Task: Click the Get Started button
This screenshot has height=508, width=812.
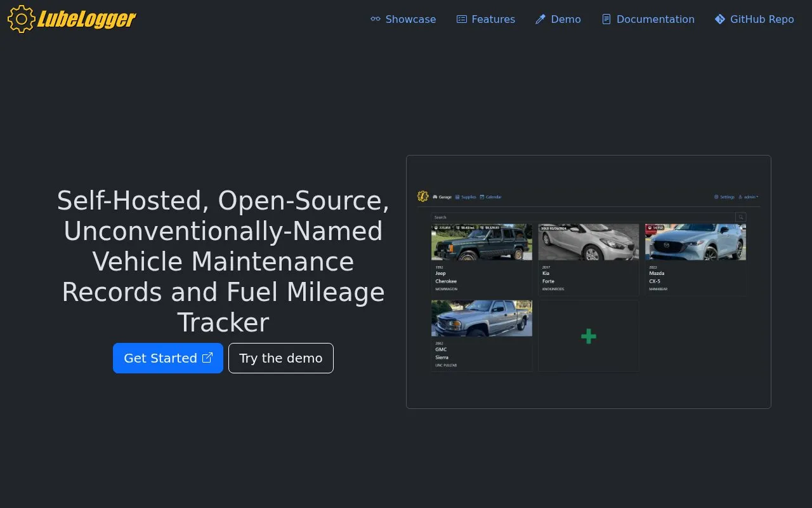Action: point(168,358)
